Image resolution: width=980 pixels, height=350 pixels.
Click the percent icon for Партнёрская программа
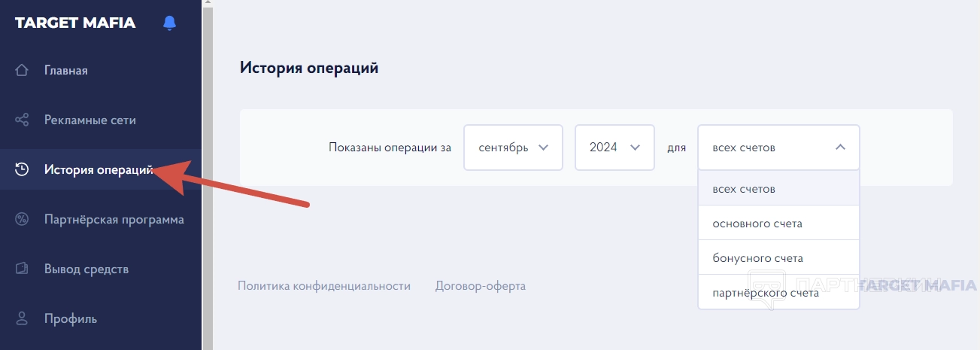(x=22, y=220)
